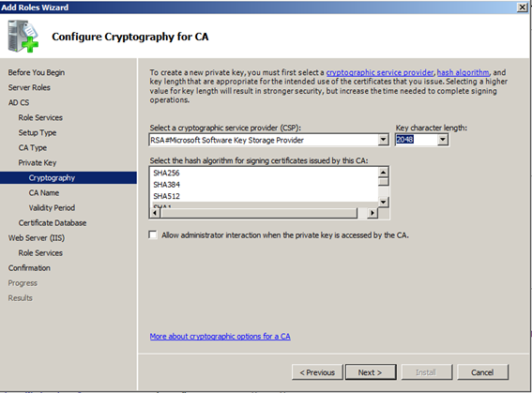Click hash list scroll down arrow
This screenshot has height=393, width=532.
pyautogui.click(x=383, y=202)
